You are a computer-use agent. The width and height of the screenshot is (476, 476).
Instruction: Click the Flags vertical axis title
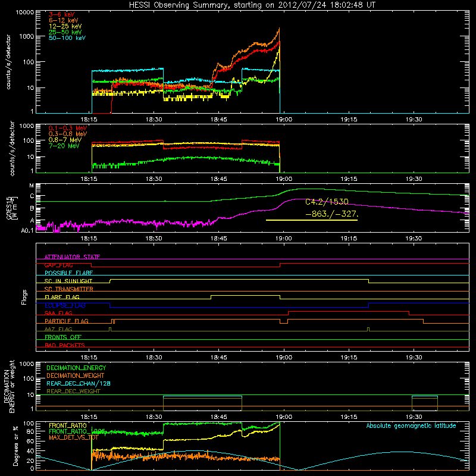(24, 297)
